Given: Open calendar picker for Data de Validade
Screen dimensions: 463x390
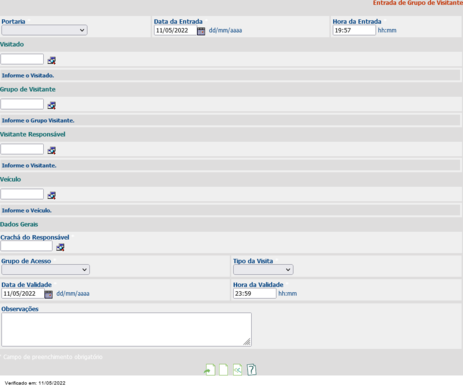Looking at the screenshot, I should (49, 294).
